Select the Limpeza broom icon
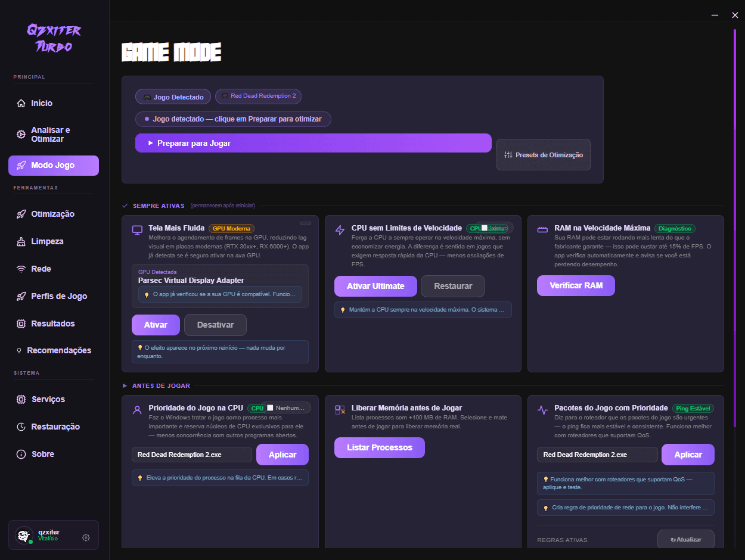745x560 pixels. click(x=21, y=241)
